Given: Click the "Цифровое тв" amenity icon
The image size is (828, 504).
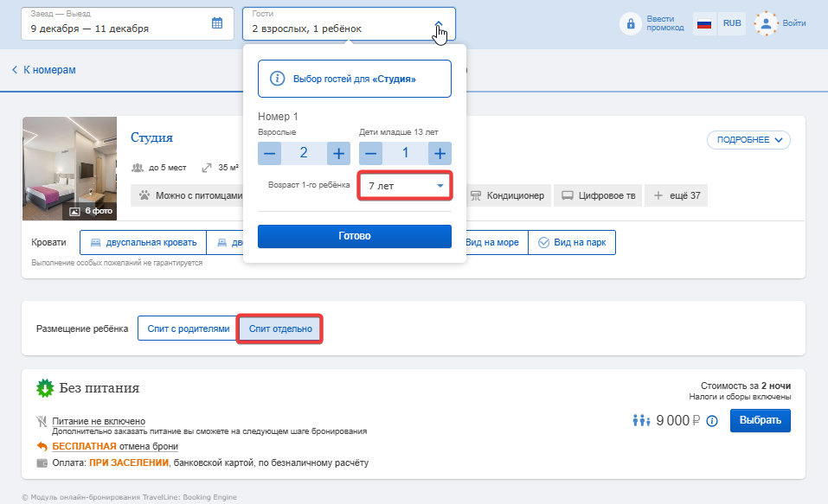Looking at the screenshot, I should click(567, 195).
